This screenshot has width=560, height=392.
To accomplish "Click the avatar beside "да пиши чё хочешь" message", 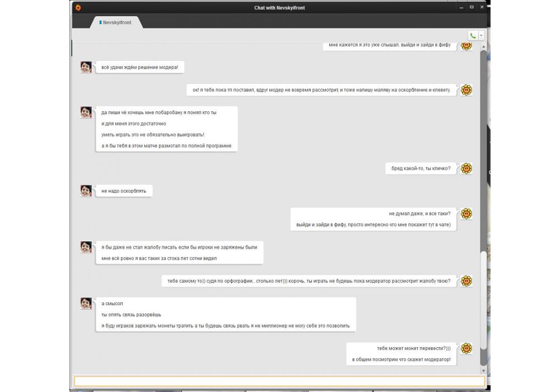I will [86, 112].
